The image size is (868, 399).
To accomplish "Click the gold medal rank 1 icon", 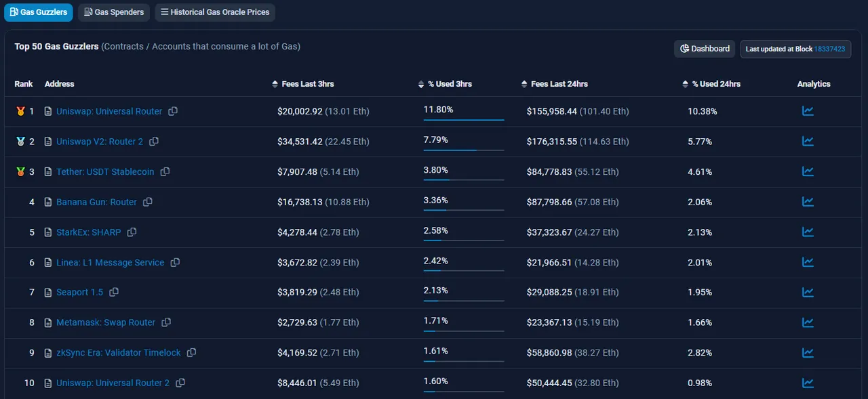I will coord(20,111).
